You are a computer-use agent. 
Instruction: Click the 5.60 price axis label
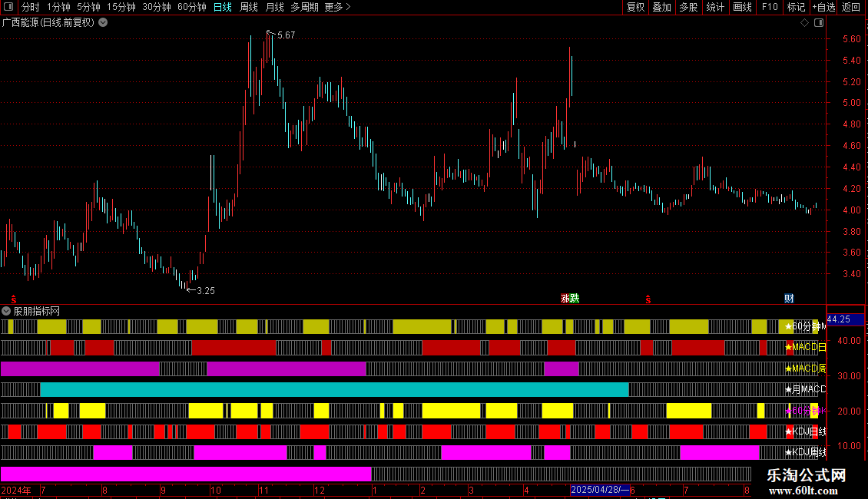(x=851, y=38)
